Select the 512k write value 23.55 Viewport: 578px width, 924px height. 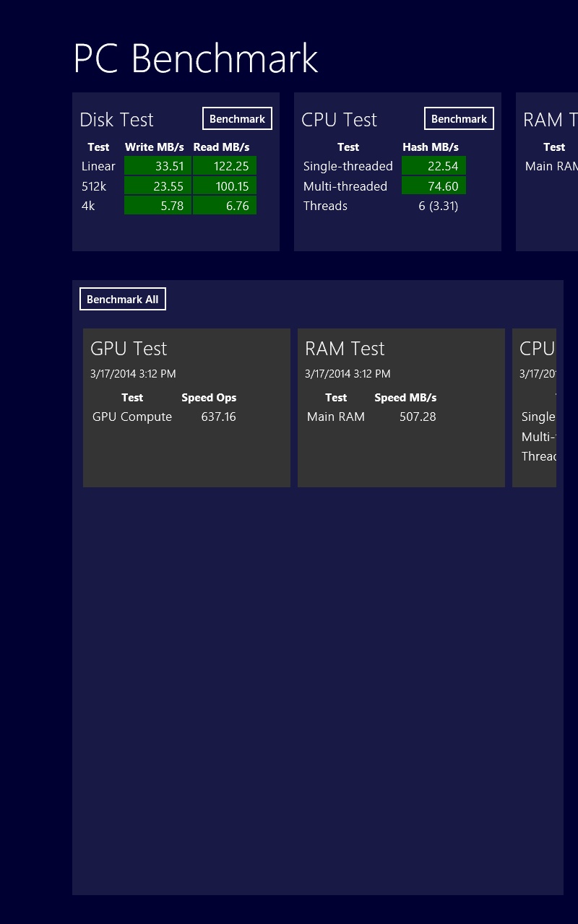point(158,186)
